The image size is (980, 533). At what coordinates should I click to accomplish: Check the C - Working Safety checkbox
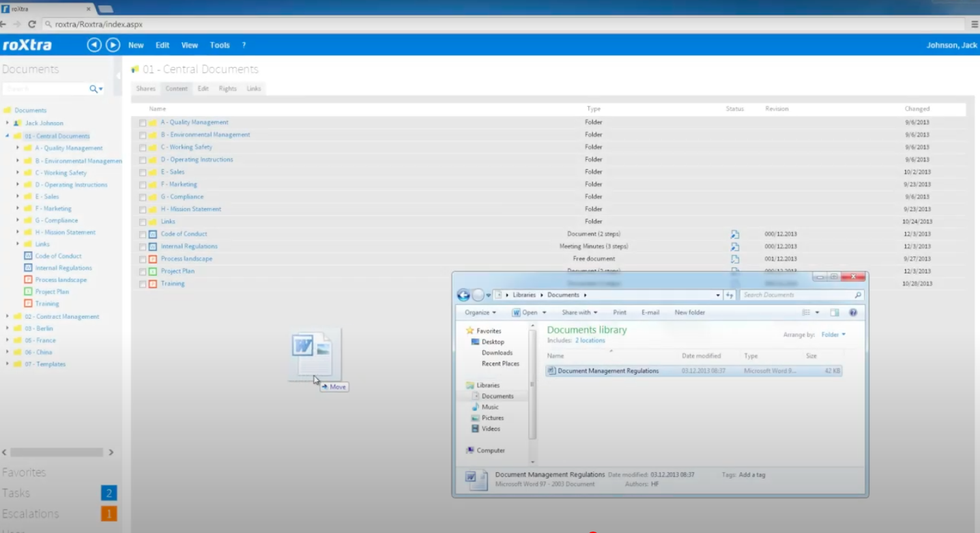143,147
